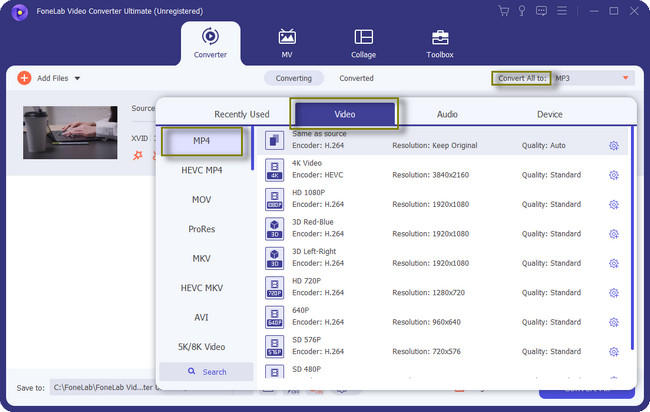Open settings gear for 3D Red-Blue
The width and height of the screenshot is (650, 412).
[x=614, y=234]
